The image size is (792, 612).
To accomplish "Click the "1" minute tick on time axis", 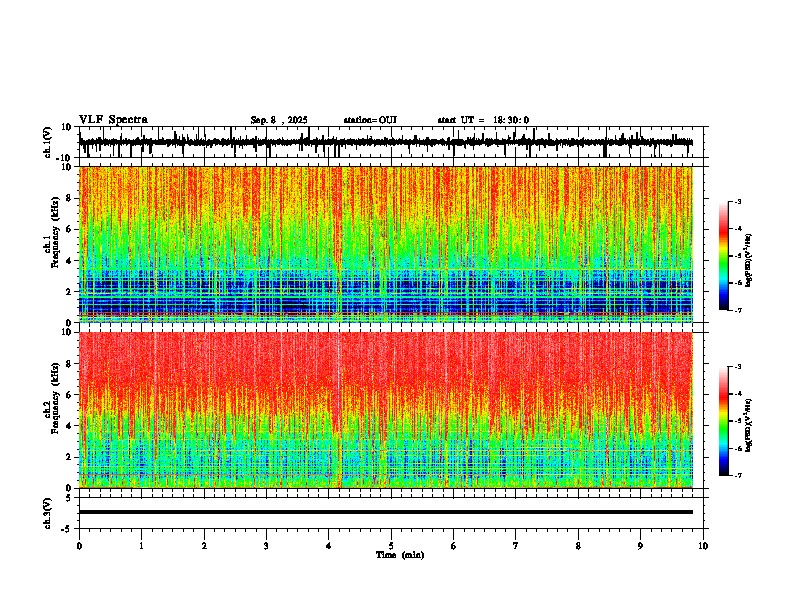I will 141,546.
